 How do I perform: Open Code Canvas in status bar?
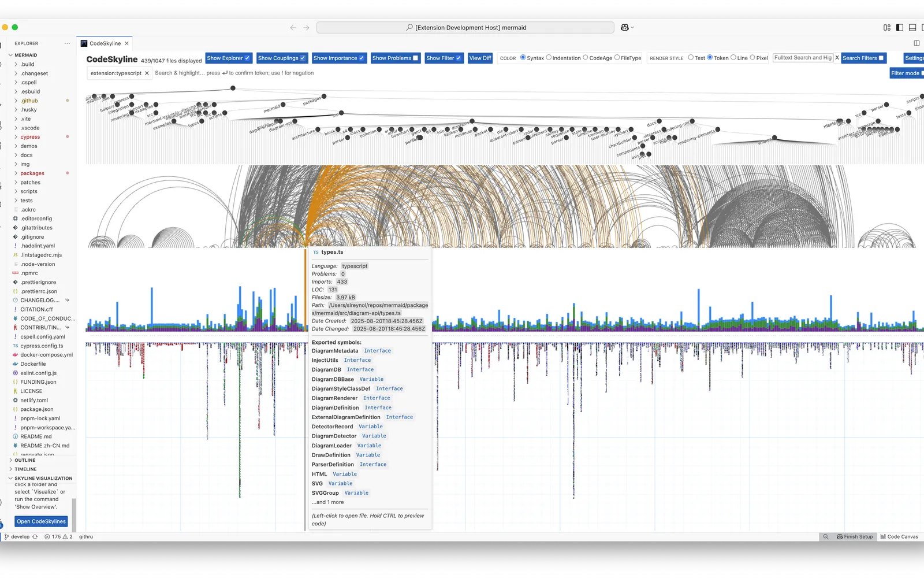[899, 536]
